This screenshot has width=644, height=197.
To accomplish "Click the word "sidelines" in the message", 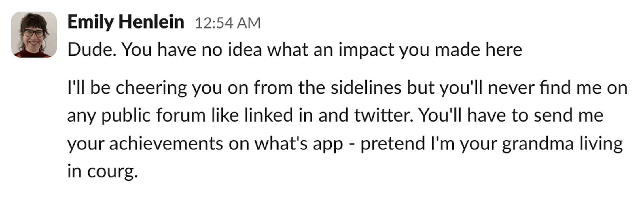I will pyautogui.click(x=366, y=87).
